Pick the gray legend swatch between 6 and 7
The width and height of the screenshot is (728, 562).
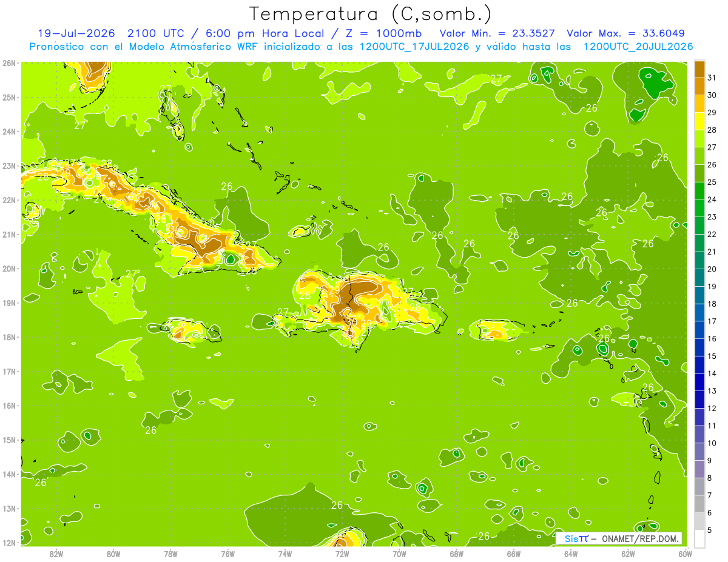(x=699, y=504)
